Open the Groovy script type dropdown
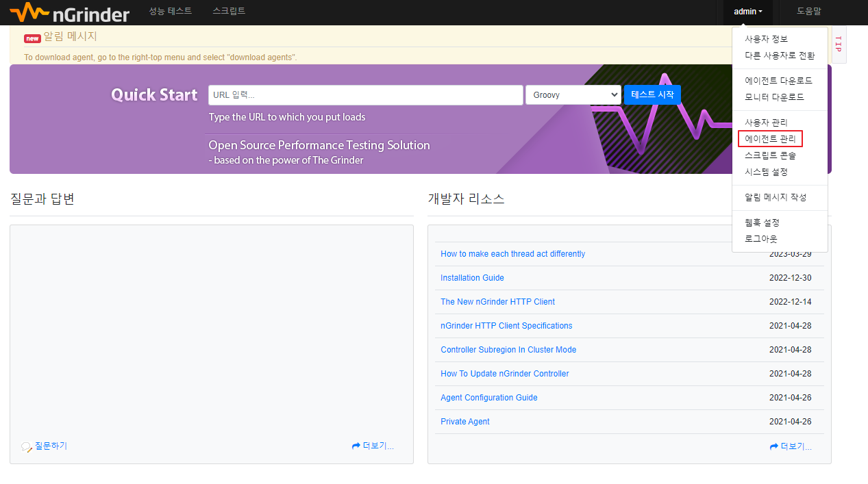 pyautogui.click(x=573, y=95)
